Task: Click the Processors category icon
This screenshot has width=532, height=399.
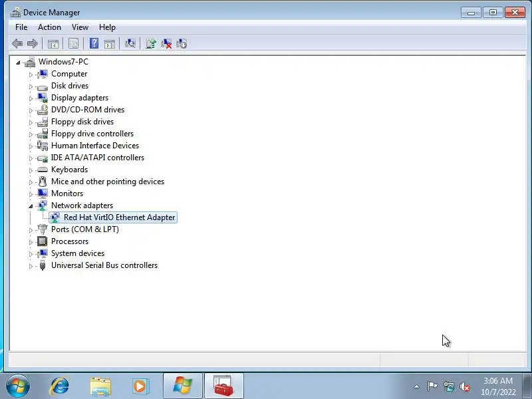Action: pyautogui.click(x=43, y=241)
